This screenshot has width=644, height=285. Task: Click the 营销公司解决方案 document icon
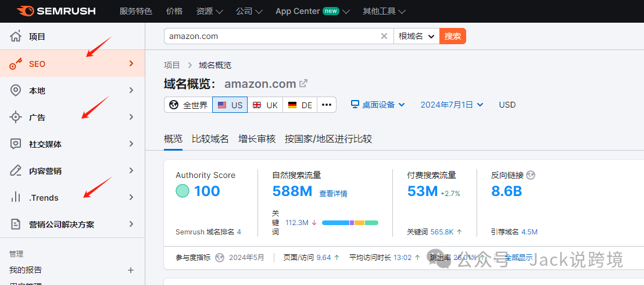click(16, 224)
